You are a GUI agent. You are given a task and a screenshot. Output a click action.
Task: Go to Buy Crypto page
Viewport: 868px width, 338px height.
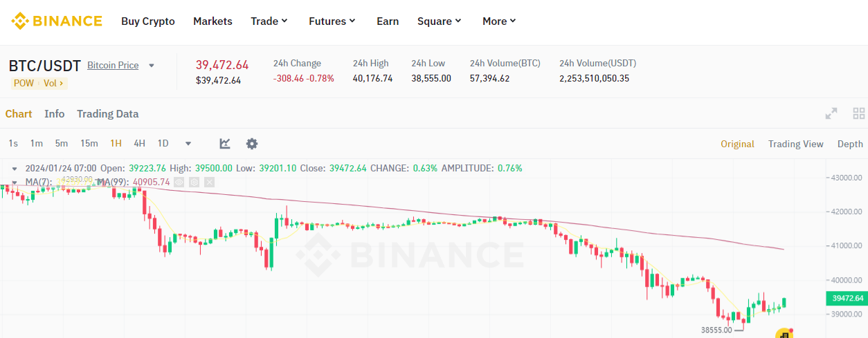pos(148,21)
